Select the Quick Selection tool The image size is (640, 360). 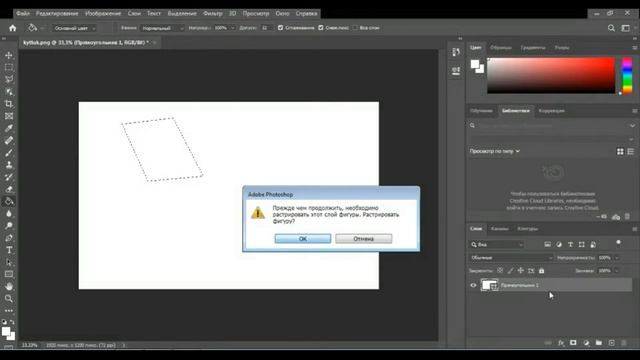tap(9, 92)
